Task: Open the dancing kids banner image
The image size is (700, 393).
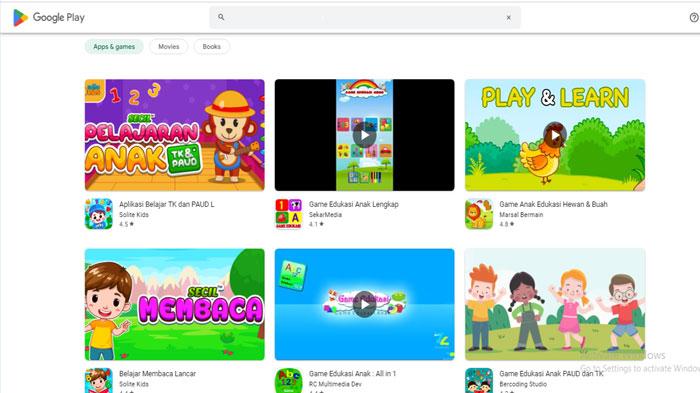Action: 555,304
